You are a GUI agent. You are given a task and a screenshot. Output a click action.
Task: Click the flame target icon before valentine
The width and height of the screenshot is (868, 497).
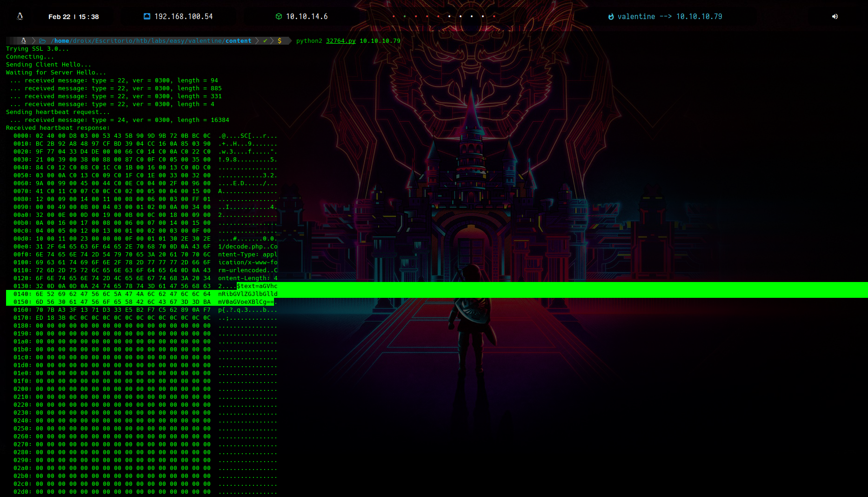point(611,17)
